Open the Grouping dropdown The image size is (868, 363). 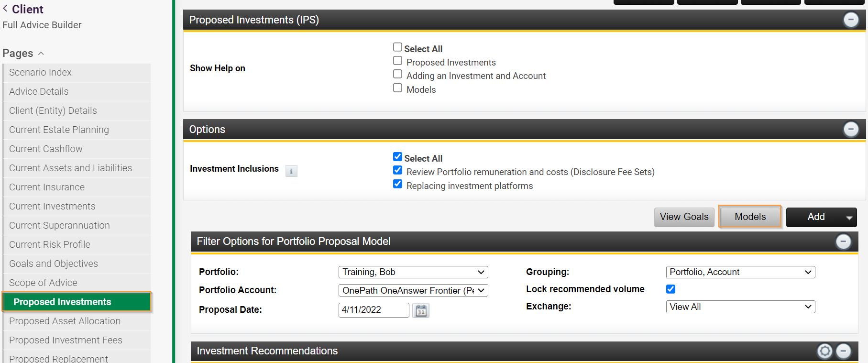point(740,272)
